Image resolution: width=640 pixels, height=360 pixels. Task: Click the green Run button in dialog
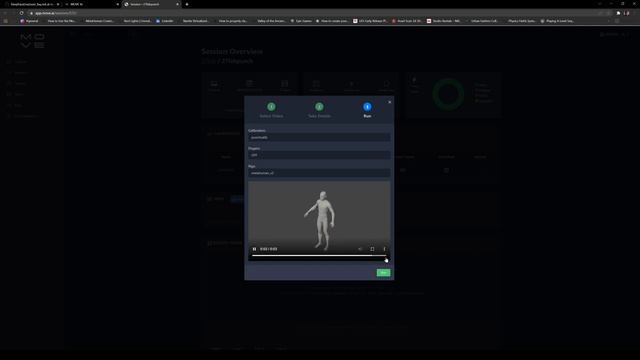[x=383, y=273]
